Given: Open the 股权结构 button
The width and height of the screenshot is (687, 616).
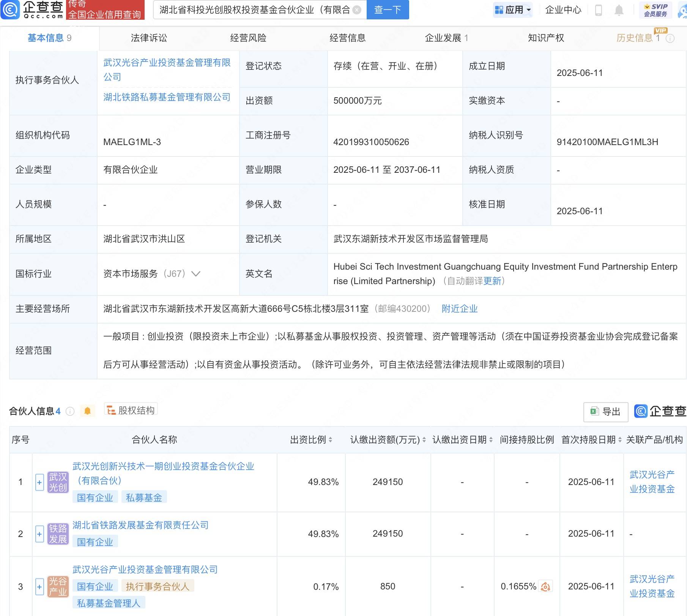Looking at the screenshot, I should click(131, 411).
